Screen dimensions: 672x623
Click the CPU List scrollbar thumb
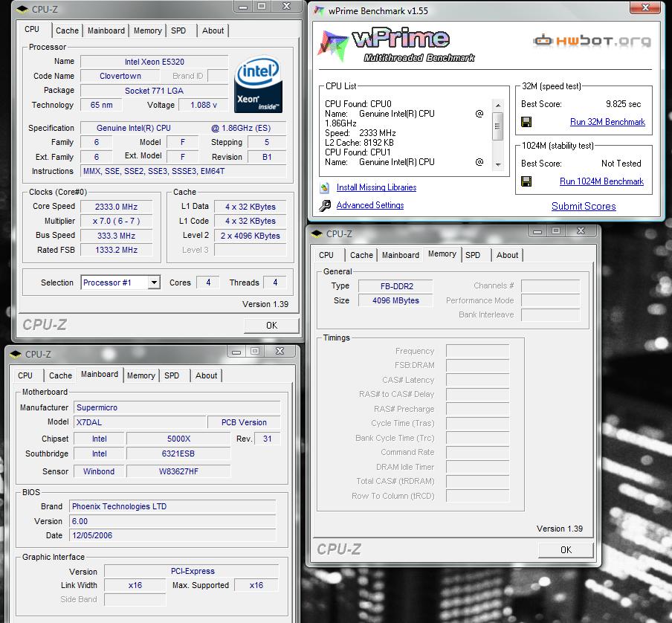tap(497, 126)
